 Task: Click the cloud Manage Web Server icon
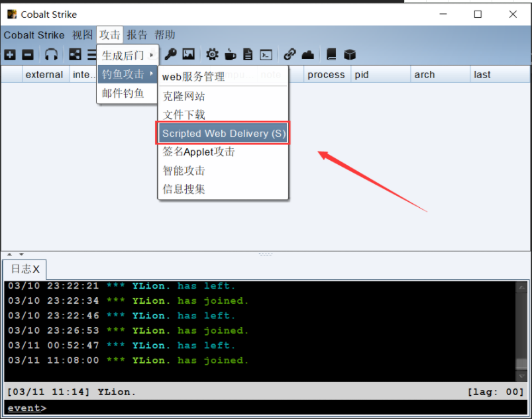tap(307, 54)
